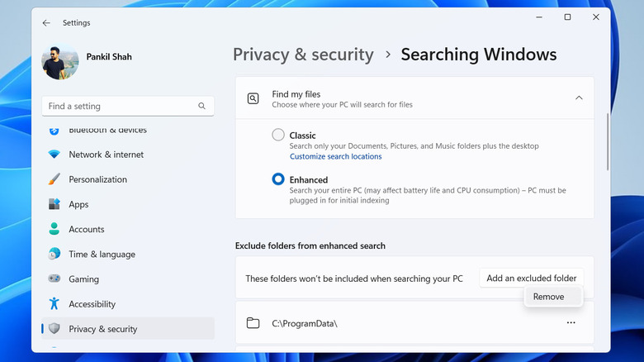Click the Apps sidebar icon

54,204
